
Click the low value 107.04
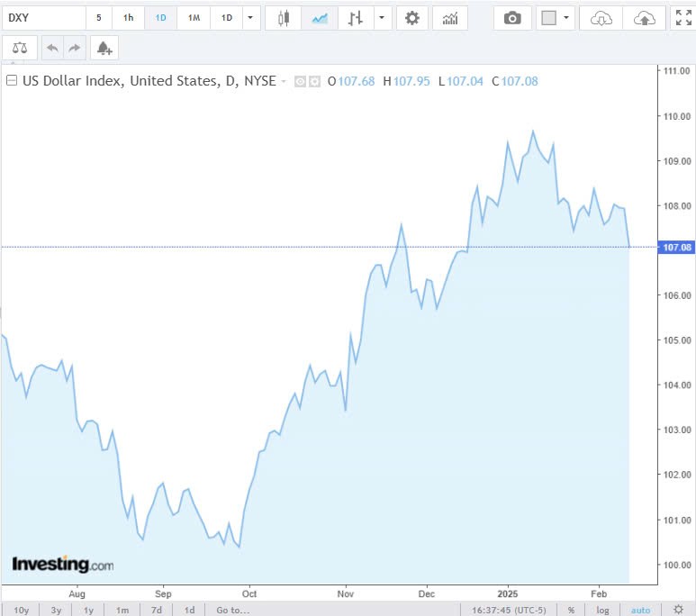pyautogui.click(x=465, y=81)
